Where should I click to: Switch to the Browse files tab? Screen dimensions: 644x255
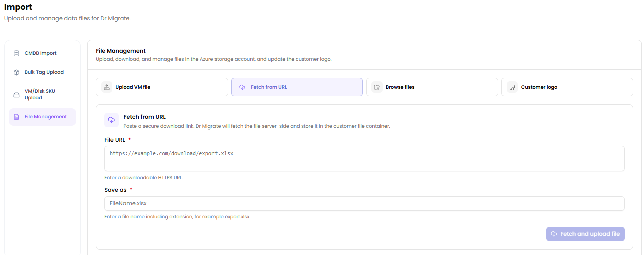click(432, 87)
